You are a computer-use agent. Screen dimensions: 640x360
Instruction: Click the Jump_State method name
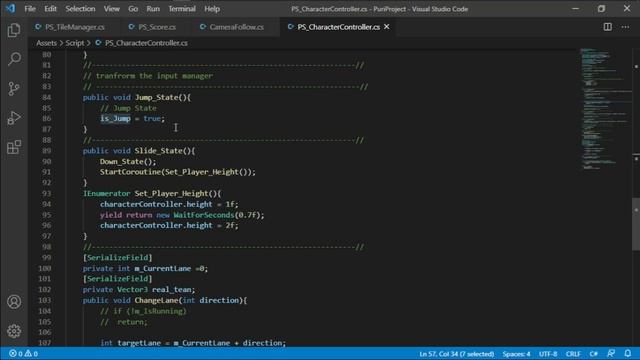(x=156, y=97)
